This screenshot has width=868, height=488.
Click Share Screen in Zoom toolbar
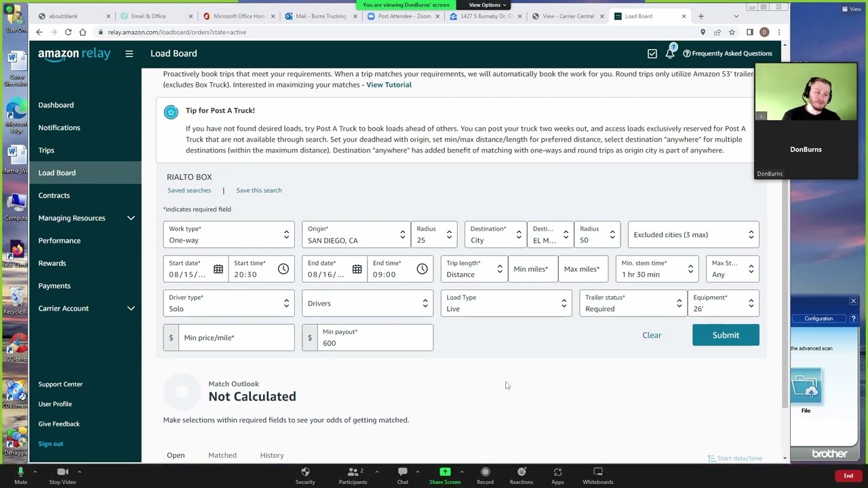pyautogui.click(x=445, y=475)
